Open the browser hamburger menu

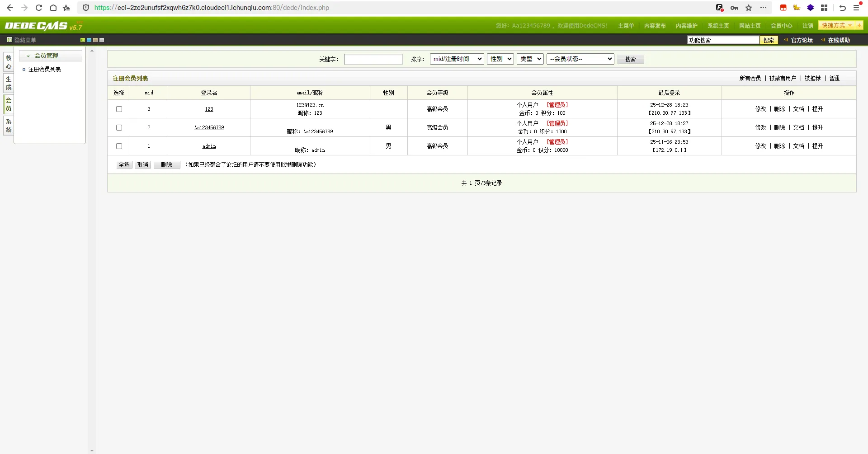(856, 8)
